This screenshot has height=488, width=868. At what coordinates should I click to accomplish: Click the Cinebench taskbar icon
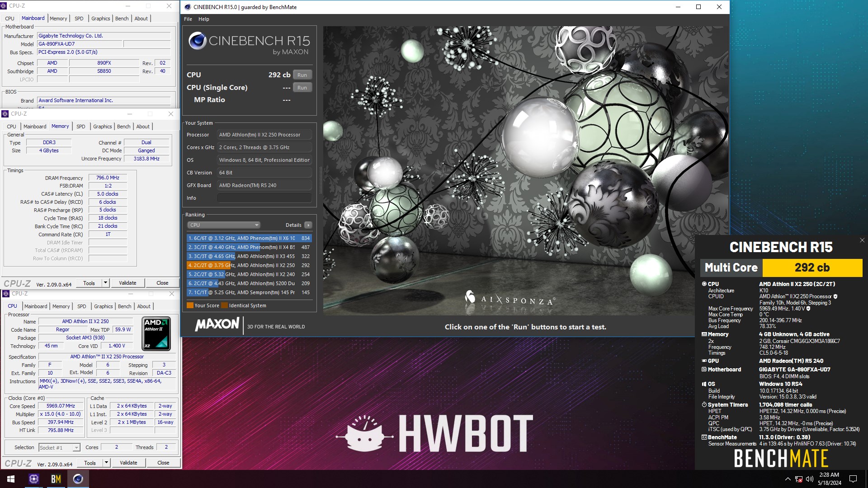[78, 479]
